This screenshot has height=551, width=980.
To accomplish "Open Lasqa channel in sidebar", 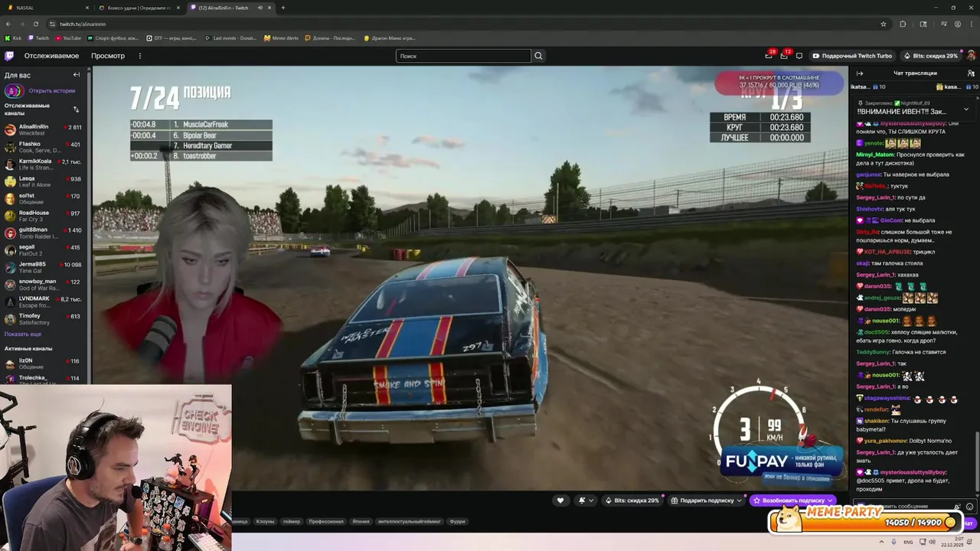I will coord(44,181).
